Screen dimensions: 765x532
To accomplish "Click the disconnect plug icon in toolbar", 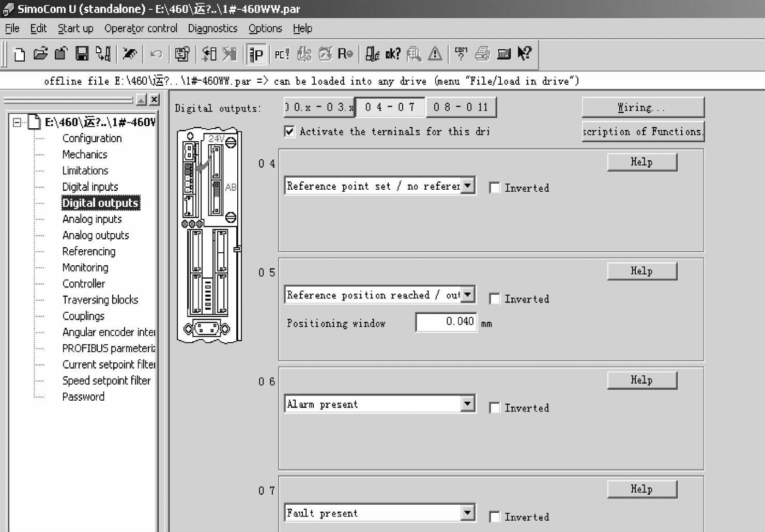I will point(130,54).
